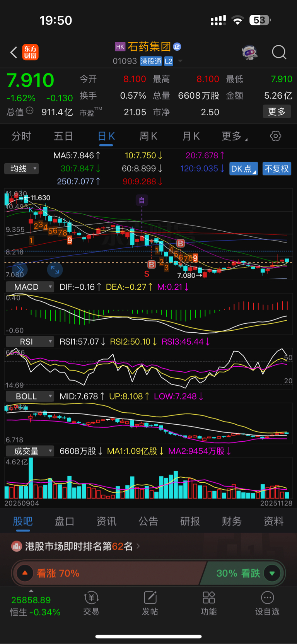Viewport: 297px width, 644px height.
Task: Tap the 120:9.035 moving average value
Action: click(x=202, y=169)
